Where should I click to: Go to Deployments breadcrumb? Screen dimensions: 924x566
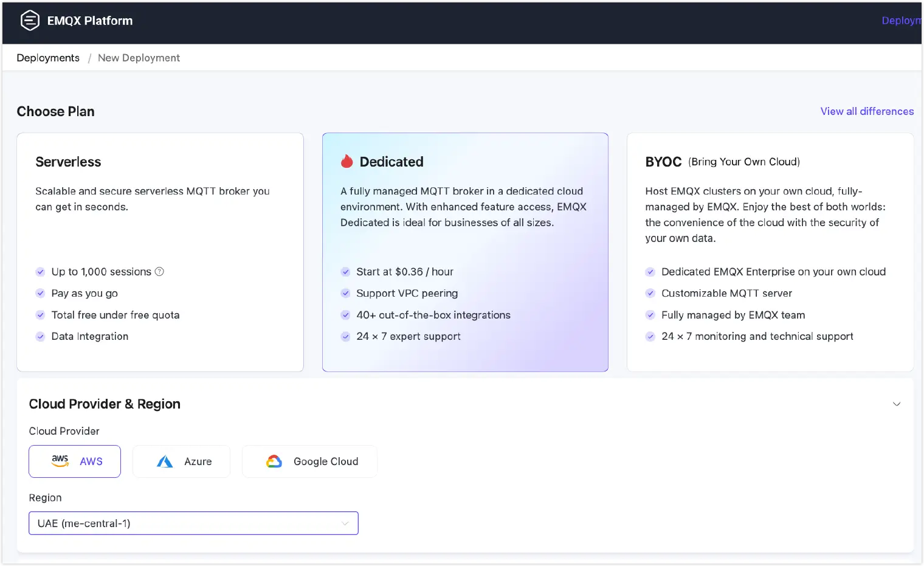point(48,58)
